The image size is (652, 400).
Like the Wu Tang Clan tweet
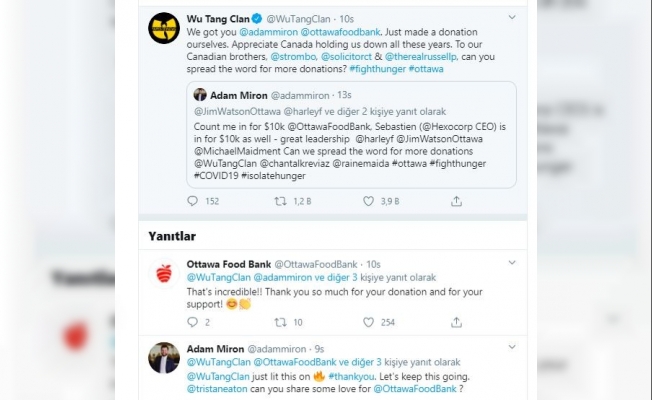click(x=367, y=201)
